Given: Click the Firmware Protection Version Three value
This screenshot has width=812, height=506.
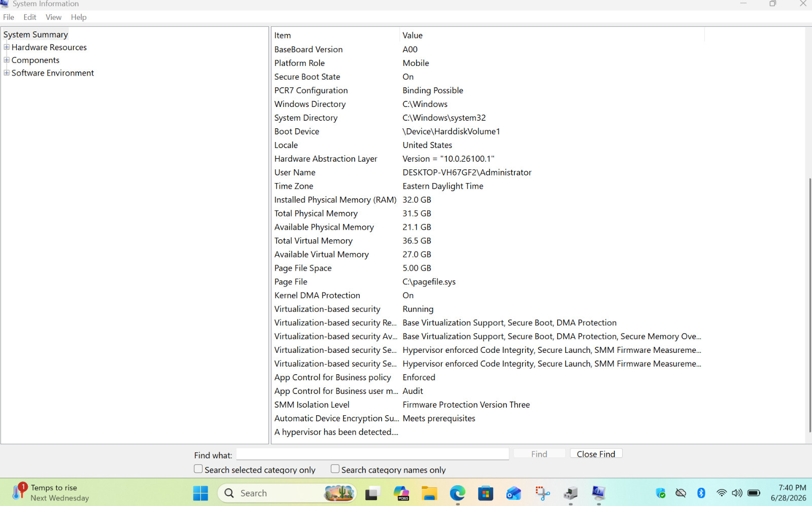Looking at the screenshot, I should [466, 405].
